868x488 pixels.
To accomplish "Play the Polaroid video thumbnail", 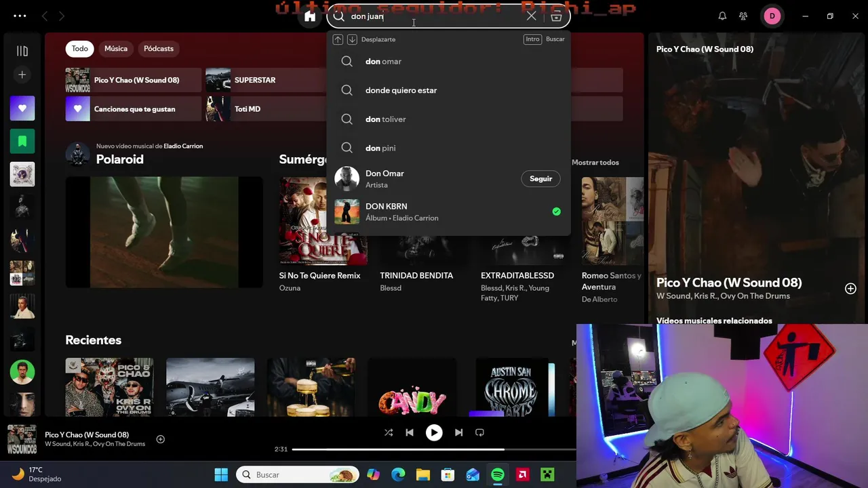I will tap(164, 232).
